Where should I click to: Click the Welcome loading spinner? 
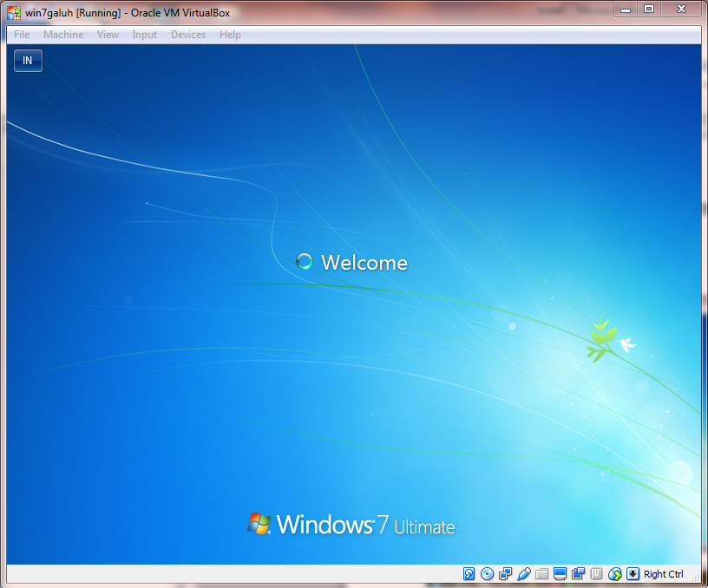point(305,261)
